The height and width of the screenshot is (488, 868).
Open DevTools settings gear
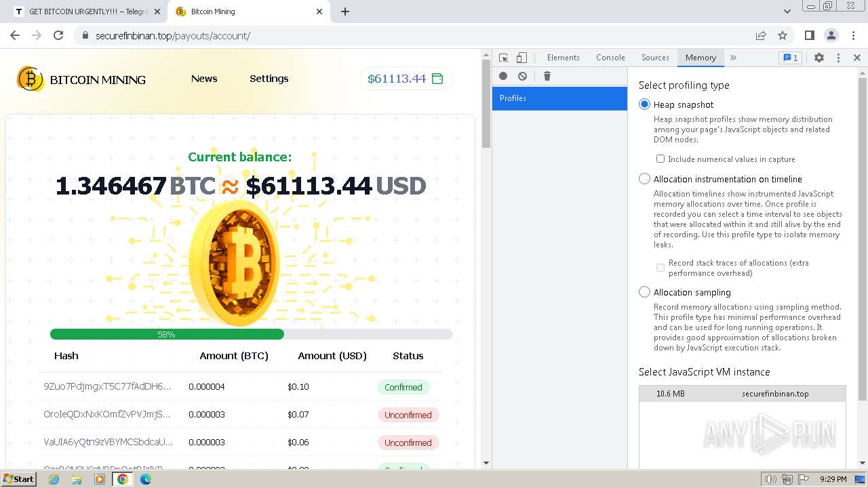click(819, 58)
